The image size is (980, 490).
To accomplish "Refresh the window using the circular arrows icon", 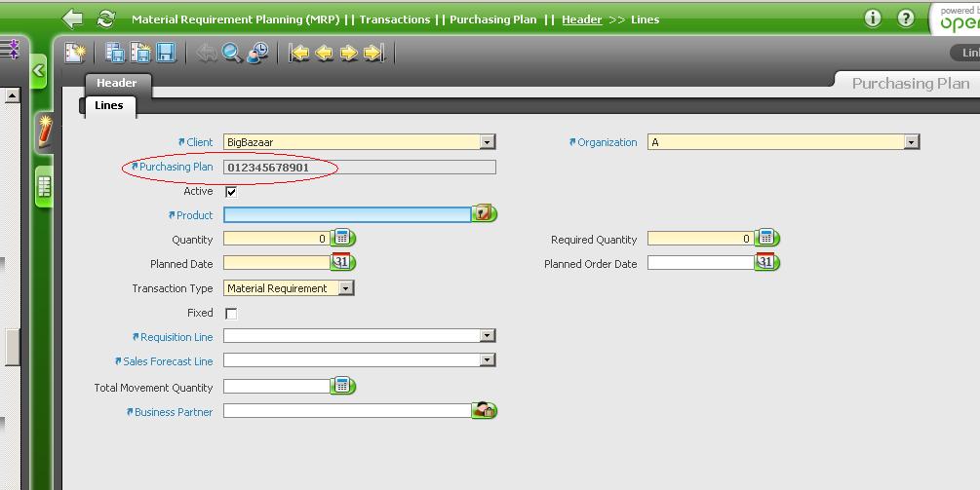I will (105, 19).
